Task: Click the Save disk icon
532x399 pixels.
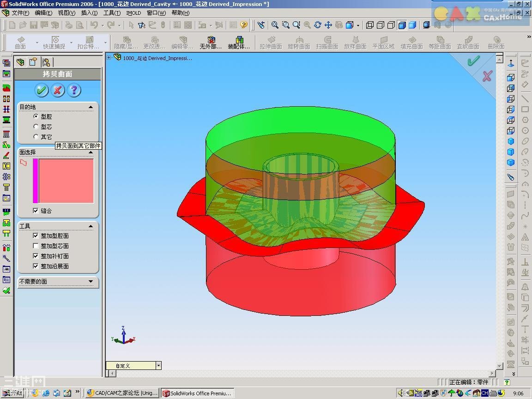Action: coord(34,25)
